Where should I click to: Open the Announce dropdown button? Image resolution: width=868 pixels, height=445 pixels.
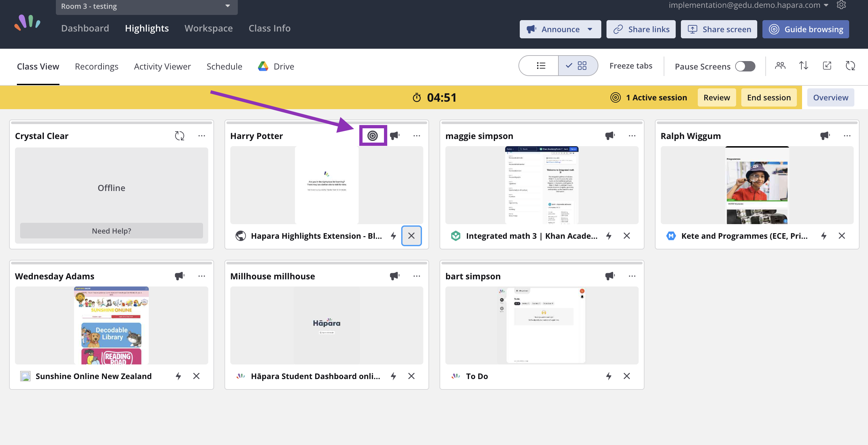point(560,29)
